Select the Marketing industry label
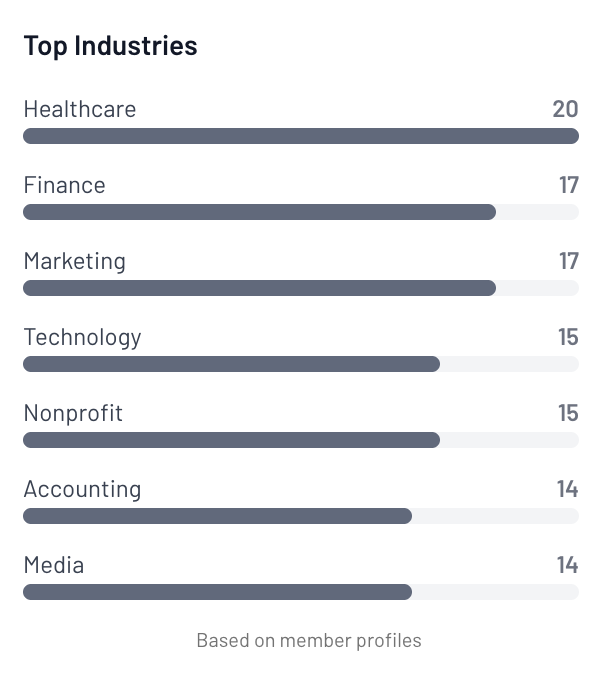The height and width of the screenshot is (676, 616). click(x=75, y=261)
